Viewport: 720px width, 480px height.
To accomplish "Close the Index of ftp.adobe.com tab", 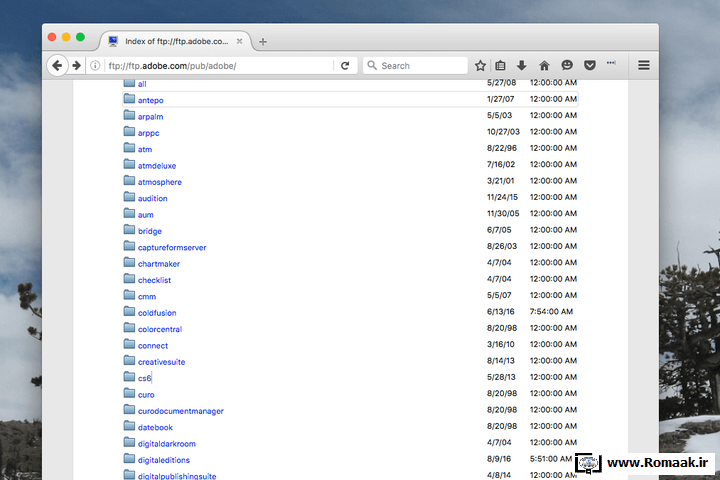I will point(239,41).
